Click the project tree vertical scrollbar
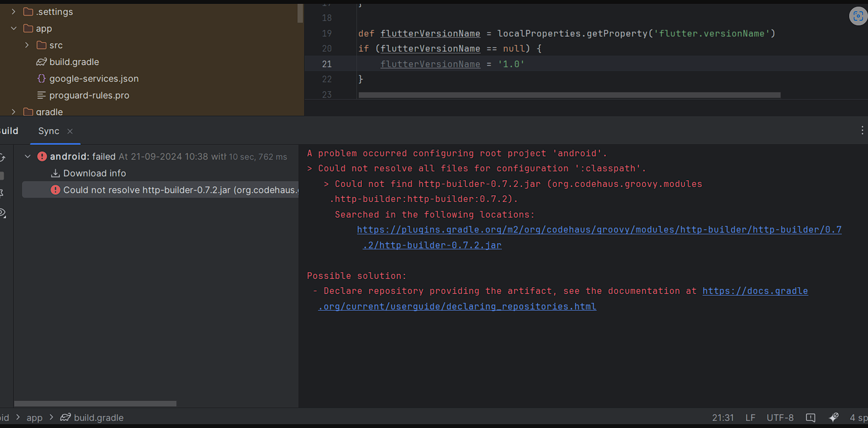 coord(300,13)
